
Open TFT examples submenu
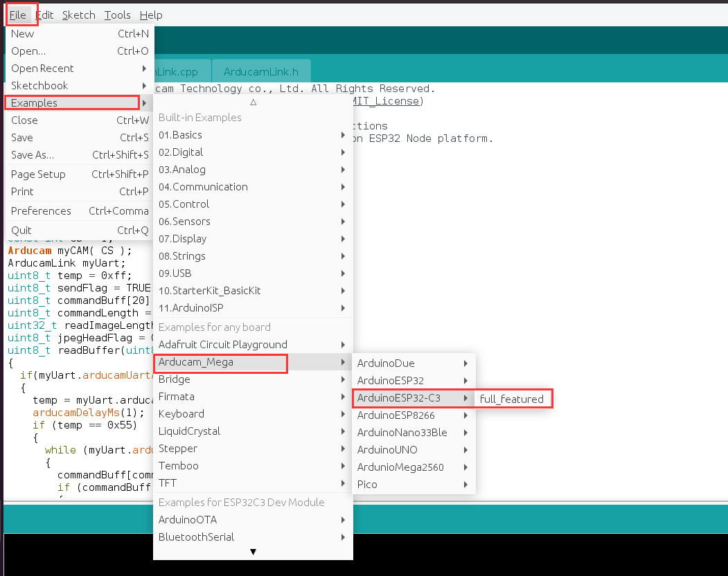(253, 483)
